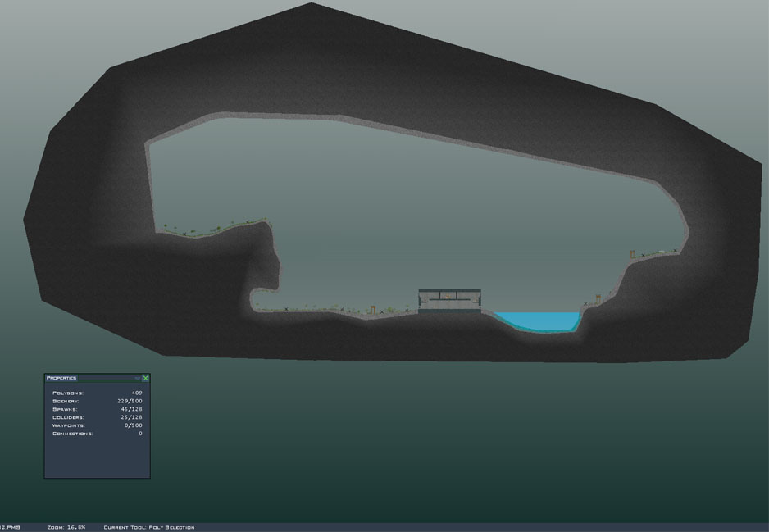Image resolution: width=769 pixels, height=532 pixels.
Task: Select the bunker building in the cave center
Action: pyautogui.click(x=448, y=301)
